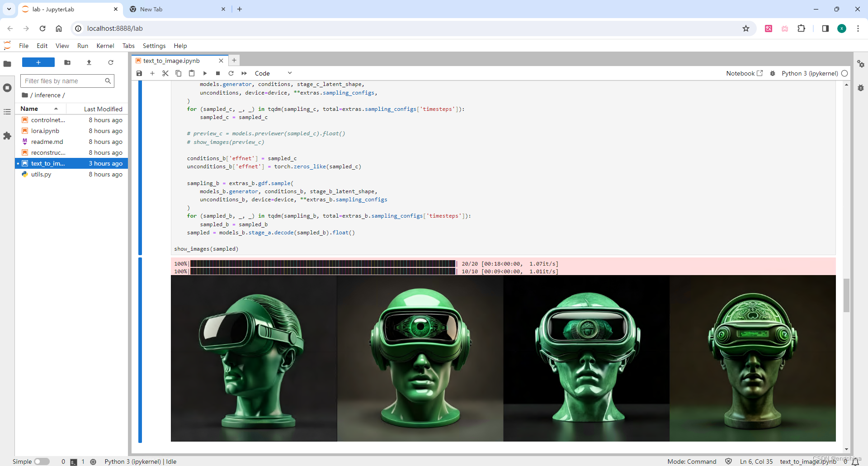Image resolution: width=868 pixels, height=466 pixels.
Task: Click the trusted shield icon in status bar
Action: pos(728,461)
